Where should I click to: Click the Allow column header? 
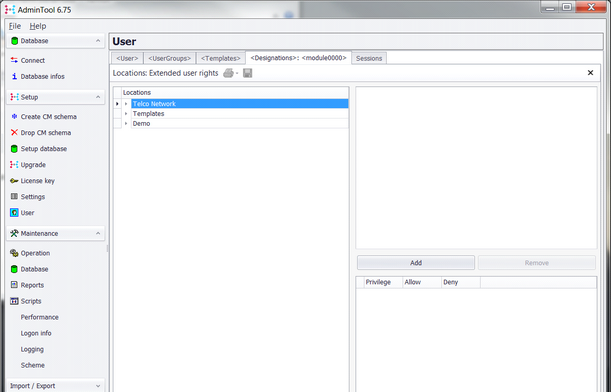tap(422, 282)
